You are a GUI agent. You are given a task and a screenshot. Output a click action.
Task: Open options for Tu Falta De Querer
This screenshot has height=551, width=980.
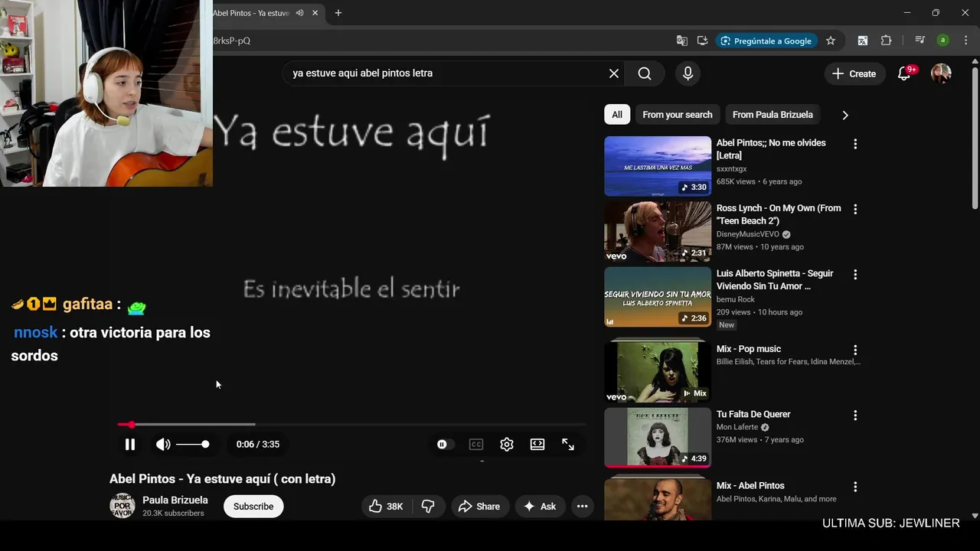(x=855, y=415)
